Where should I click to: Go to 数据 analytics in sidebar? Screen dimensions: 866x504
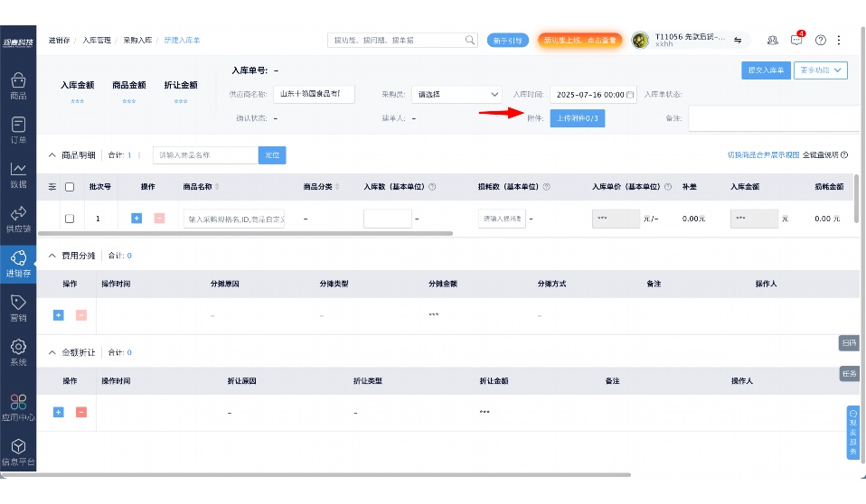click(x=18, y=174)
